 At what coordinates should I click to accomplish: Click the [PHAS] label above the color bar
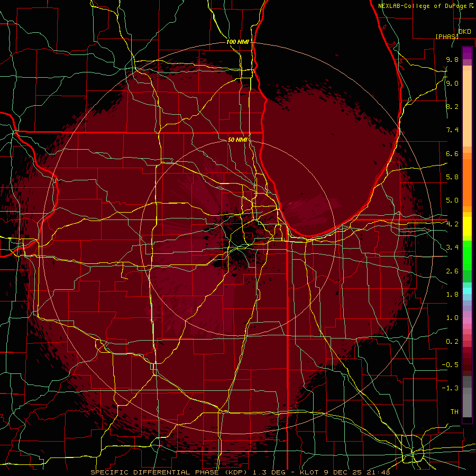coord(447,36)
